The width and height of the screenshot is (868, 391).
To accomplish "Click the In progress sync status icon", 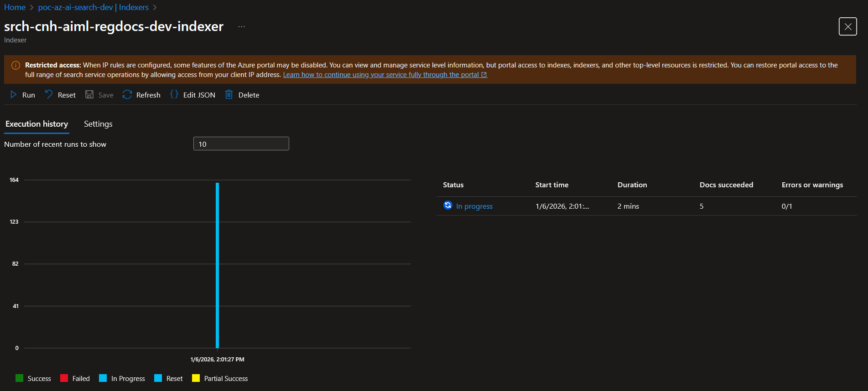I will pos(448,206).
